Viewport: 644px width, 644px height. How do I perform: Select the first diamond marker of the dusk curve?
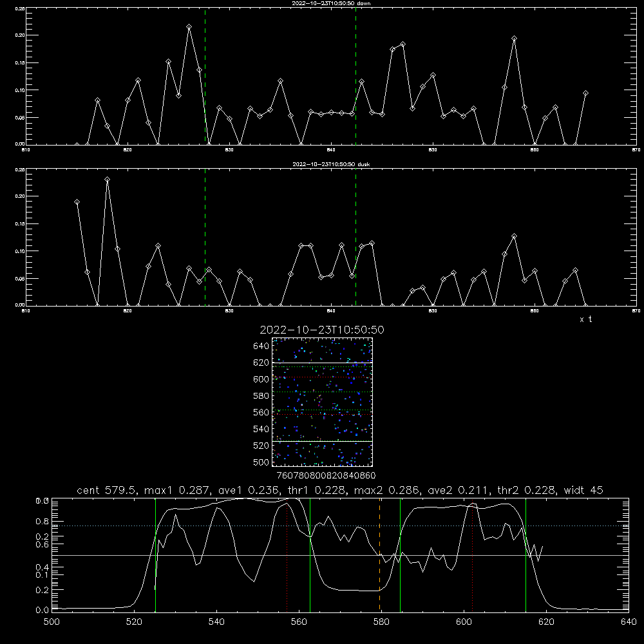tap(77, 202)
